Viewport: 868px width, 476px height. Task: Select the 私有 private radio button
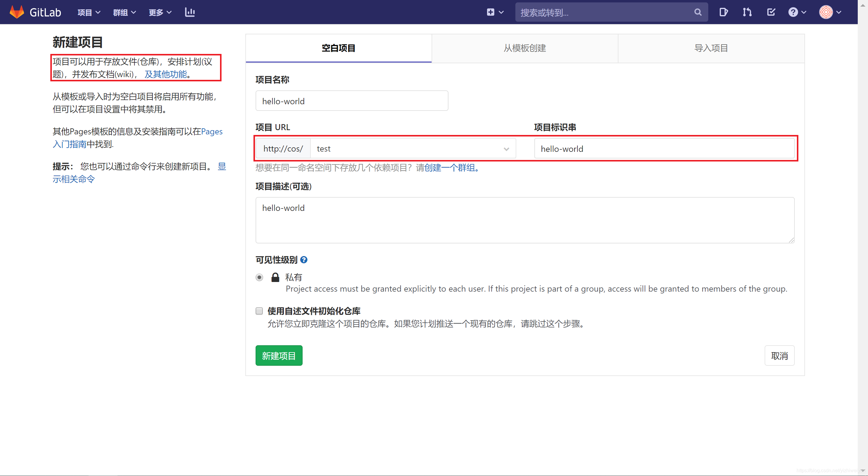[259, 277]
